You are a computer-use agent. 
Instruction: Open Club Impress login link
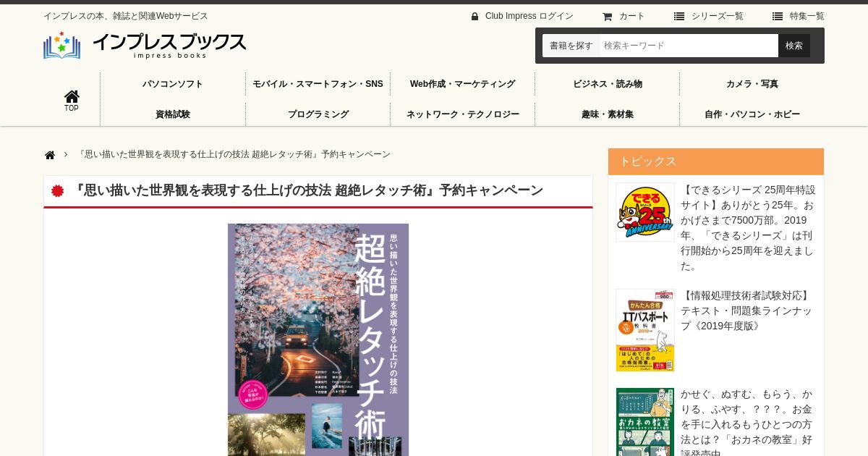(529, 16)
